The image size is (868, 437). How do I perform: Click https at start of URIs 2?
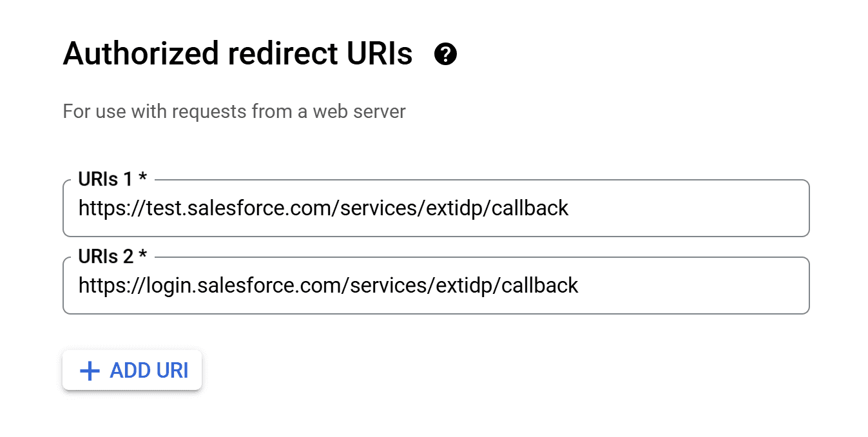(99, 286)
